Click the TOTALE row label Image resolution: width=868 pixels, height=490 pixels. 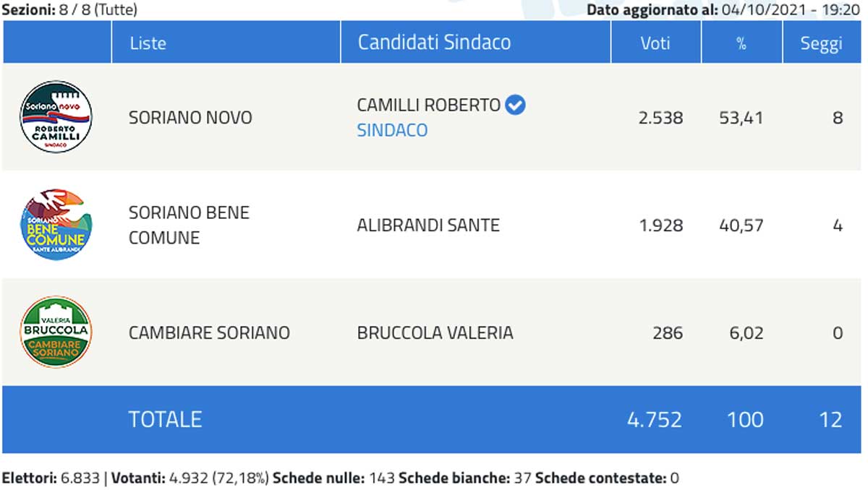[165, 419]
